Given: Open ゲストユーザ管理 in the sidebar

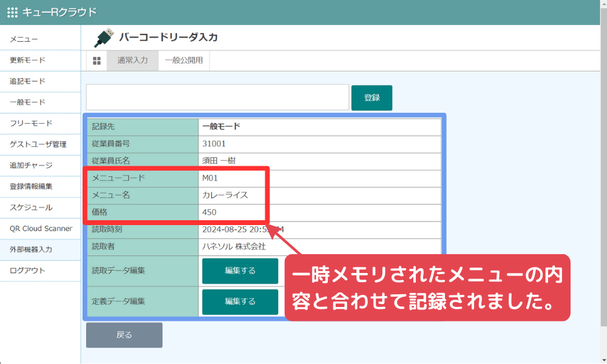Looking at the screenshot, I should click(40, 144).
